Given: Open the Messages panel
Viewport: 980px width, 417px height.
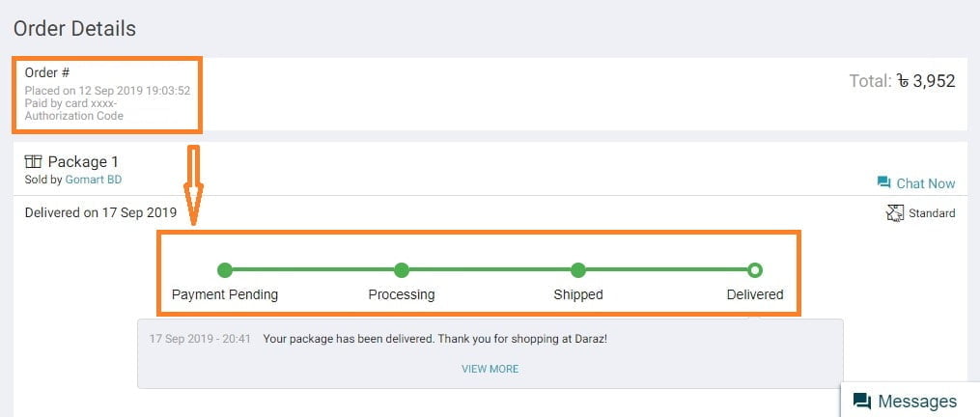Looking at the screenshot, I should pos(917,402).
